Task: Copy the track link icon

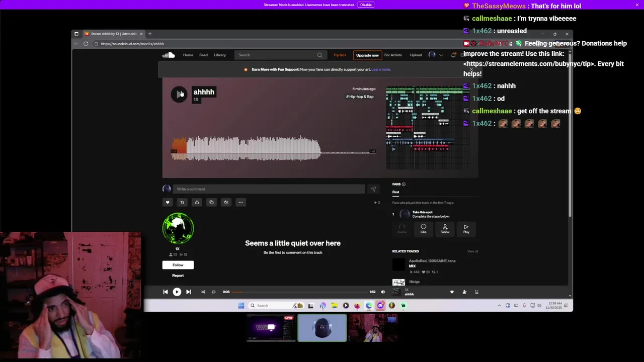Action: click(x=211, y=202)
